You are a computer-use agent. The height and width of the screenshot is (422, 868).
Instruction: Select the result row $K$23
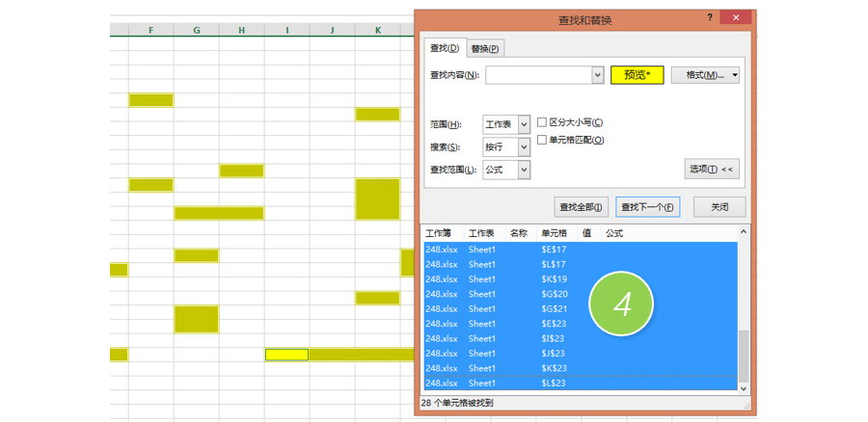tap(581, 368)
